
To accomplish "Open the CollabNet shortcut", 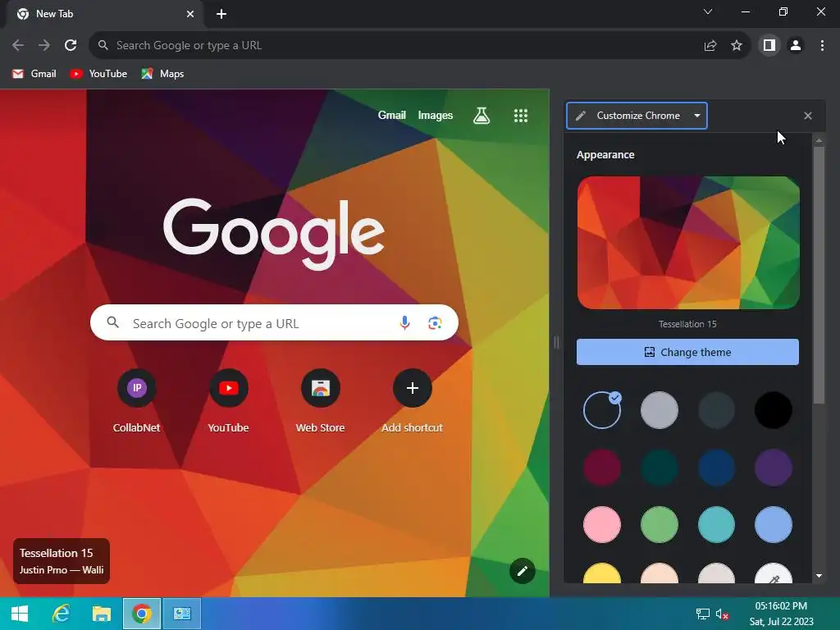I will tap(137, 400).
